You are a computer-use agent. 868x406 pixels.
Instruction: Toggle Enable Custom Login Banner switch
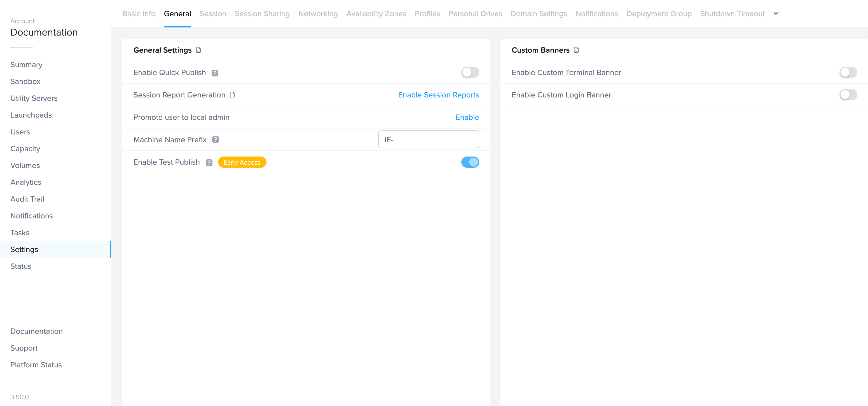pyautogui.click(x=848, y=95)
